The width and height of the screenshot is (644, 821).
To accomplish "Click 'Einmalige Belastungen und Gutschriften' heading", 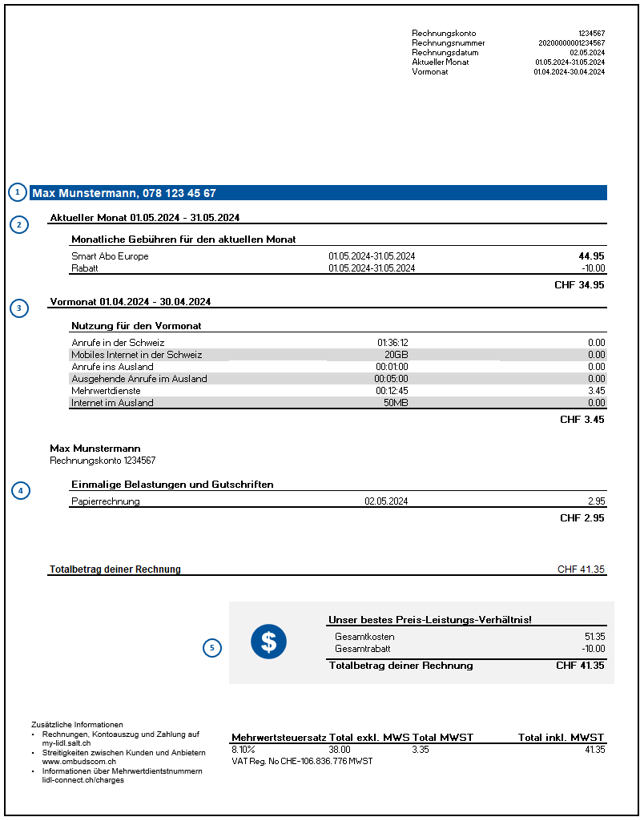I will click(172, 485).
